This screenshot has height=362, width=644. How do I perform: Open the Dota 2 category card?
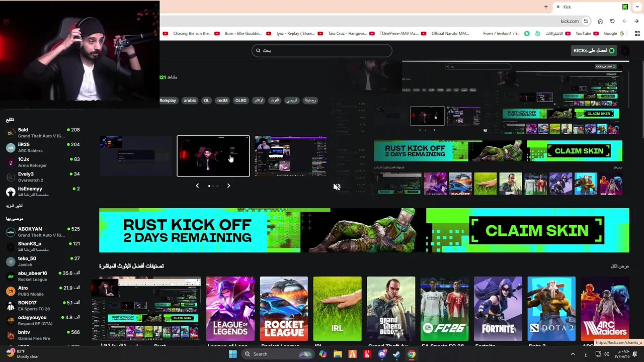pyautogui.click(x=551, y=309)
